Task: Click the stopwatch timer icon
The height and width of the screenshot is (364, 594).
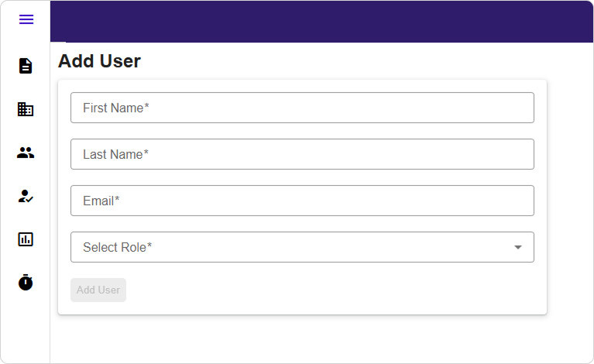Action: [x=26, y=282]
